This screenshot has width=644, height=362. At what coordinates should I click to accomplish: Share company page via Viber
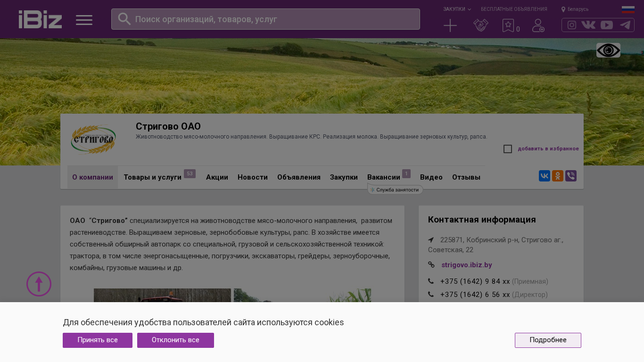click(x=571, y=176)
